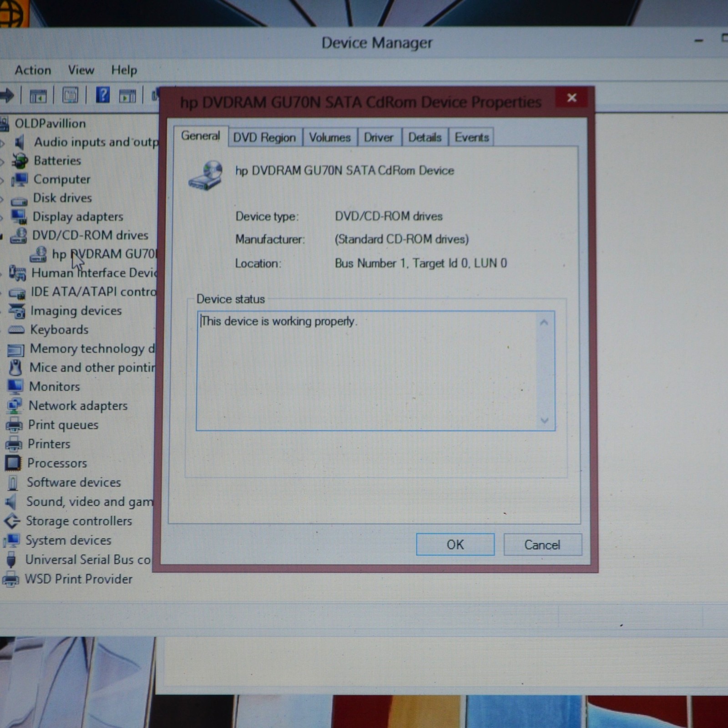The width and height of the screenshot is (728, 728).
Task: Select the Print queues icon
Action: (14, 425)
